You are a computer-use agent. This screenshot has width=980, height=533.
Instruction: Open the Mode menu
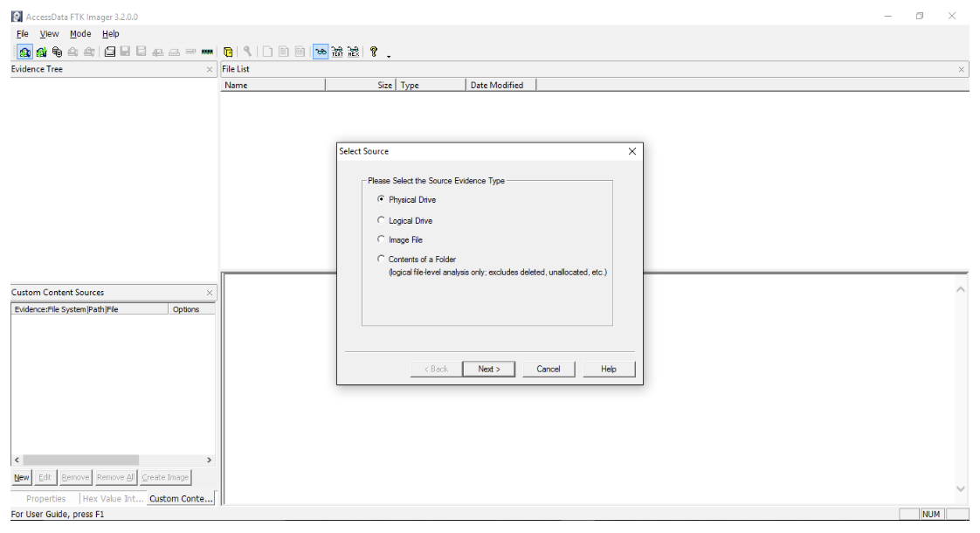click(80, 34)
